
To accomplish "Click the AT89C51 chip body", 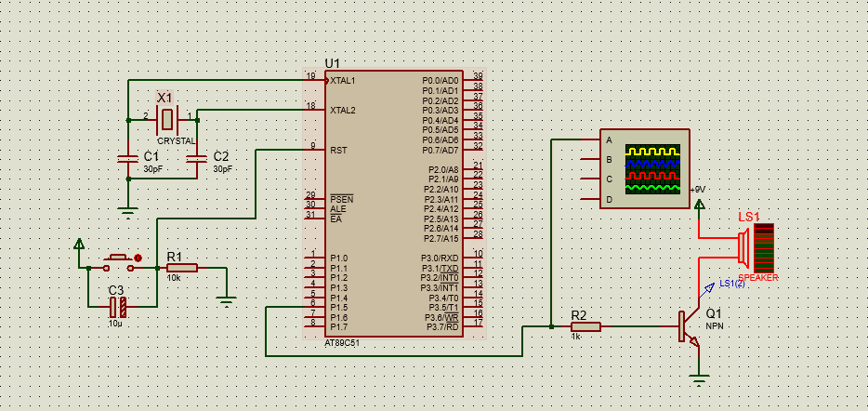I will pos(394,204).
